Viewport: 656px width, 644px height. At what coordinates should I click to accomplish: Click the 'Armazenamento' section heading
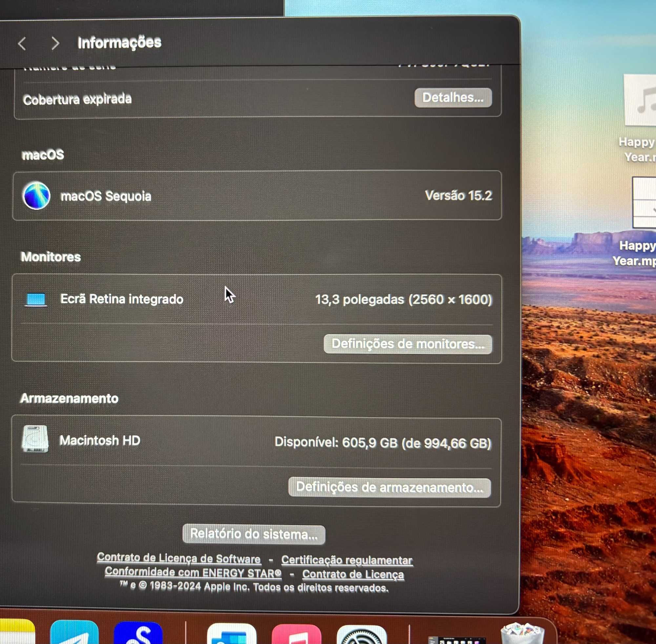click(69, 399)
